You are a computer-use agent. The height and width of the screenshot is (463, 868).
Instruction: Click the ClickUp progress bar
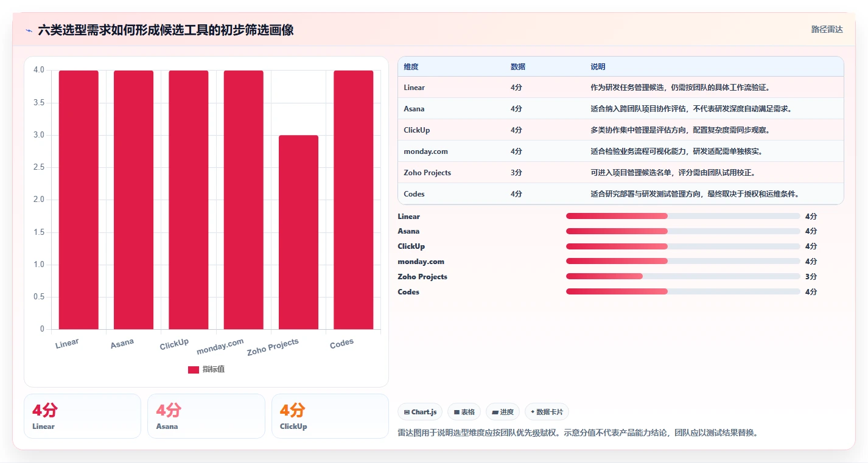tap(683, 246)
